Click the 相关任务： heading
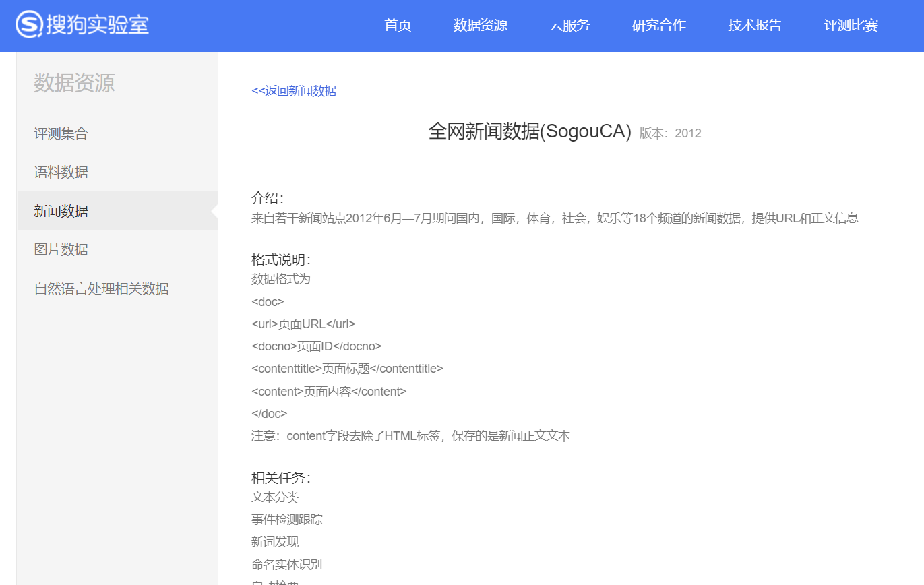Image resolution: width=924 pixels, height=585 pixels. click(x=281, y=479)
